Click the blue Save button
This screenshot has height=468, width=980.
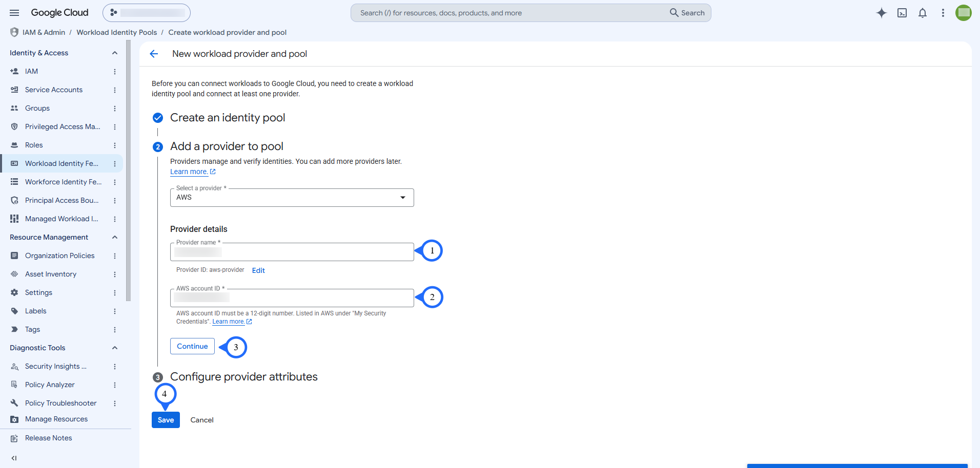(x=166, y=420)
